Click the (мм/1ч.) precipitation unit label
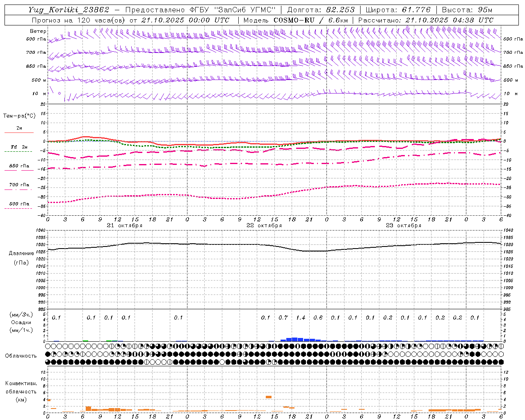 coord(21,330)
